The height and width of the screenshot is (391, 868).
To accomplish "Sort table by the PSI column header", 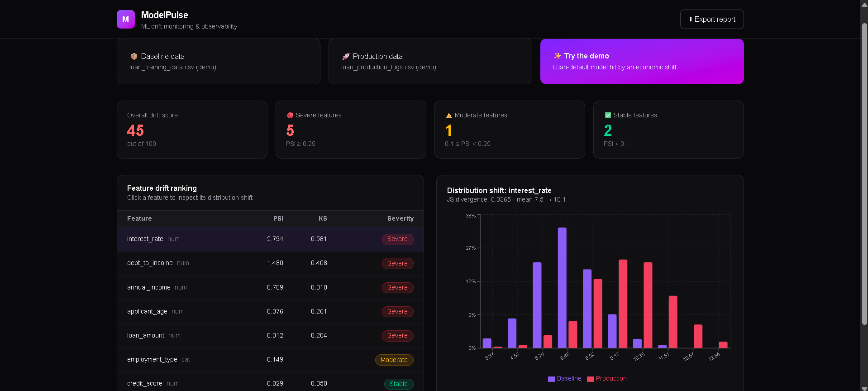I will [278, 218].
